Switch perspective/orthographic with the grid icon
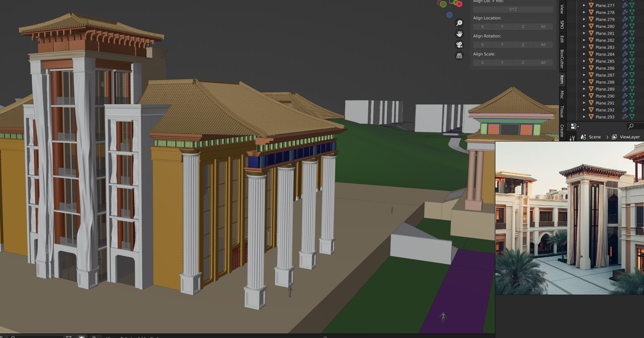 [459, 56]
